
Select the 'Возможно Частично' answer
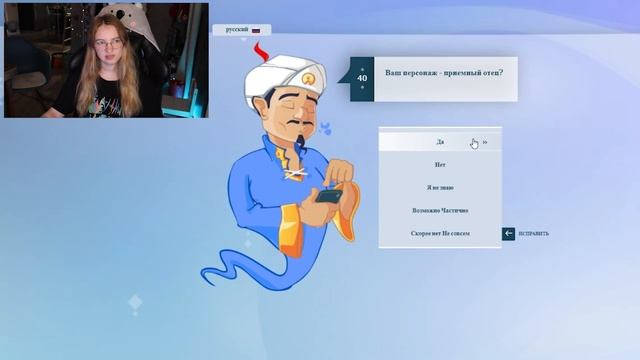point(440,211)
